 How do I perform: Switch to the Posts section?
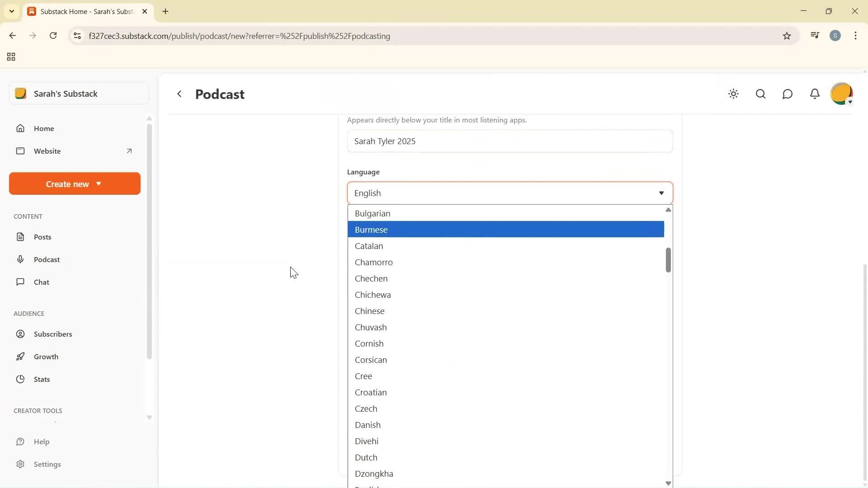(42, 236)
